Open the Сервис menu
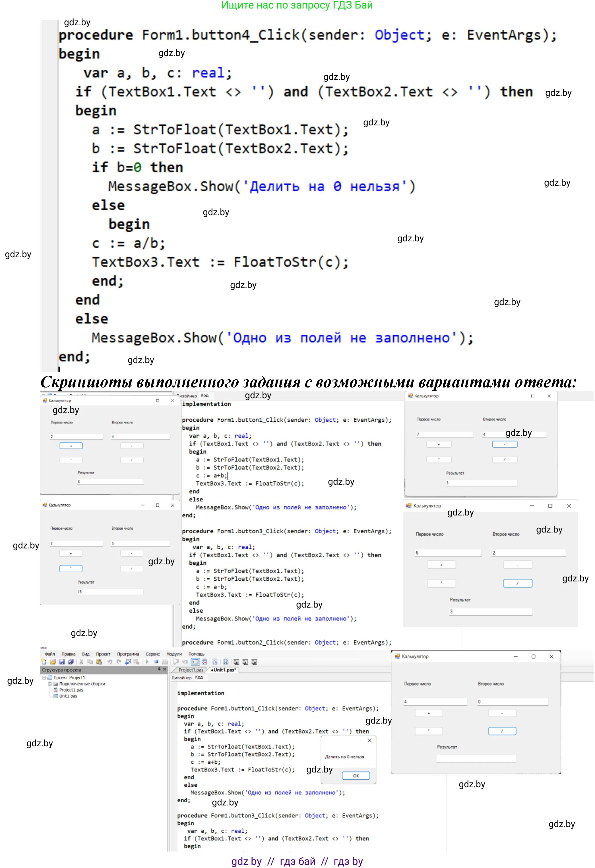This screenshot has width=595, height=868. [x=152, y=654]
